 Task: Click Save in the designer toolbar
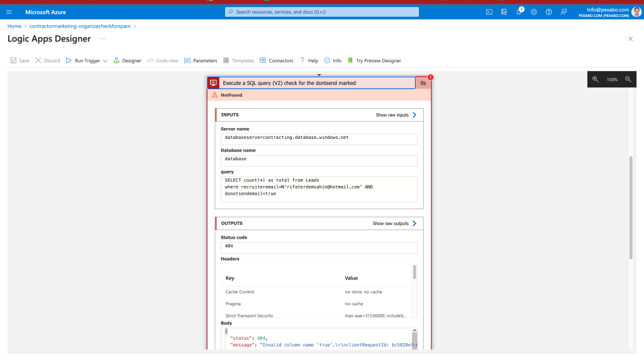[19, 60]
